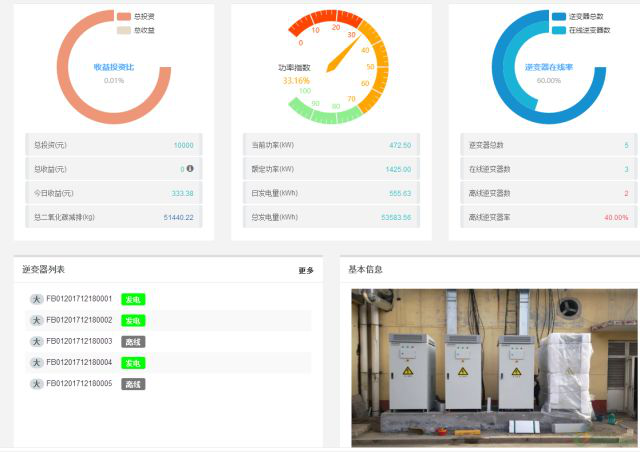Click the 逆变器在线率 donut chart title
The height and width of the screenshot is (452, 640).
[x=549, y=67]
